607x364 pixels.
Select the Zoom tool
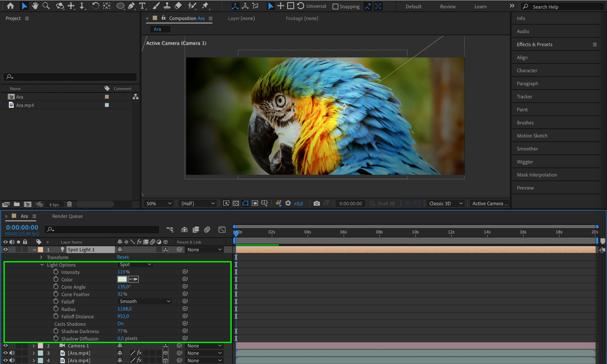(x=46, y=6)
